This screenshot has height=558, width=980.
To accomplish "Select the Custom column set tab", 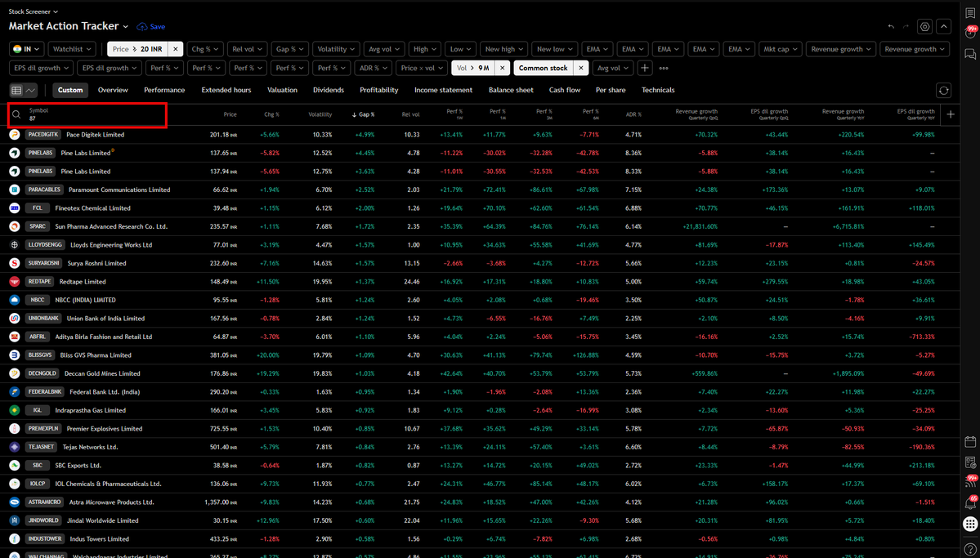I will 70,90.
